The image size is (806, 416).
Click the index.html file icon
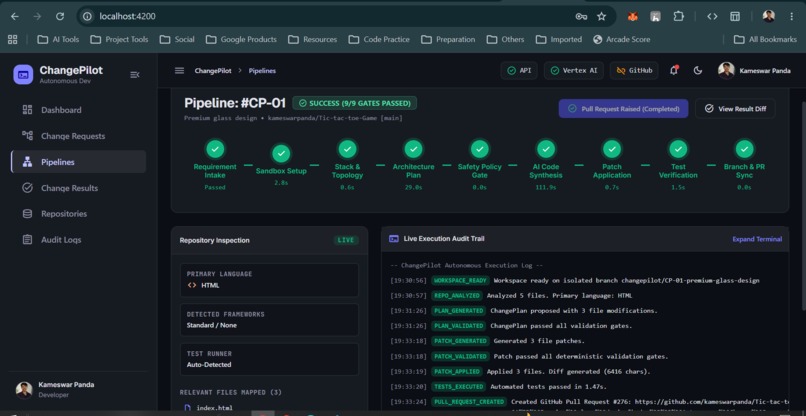(x=188, y=408)
